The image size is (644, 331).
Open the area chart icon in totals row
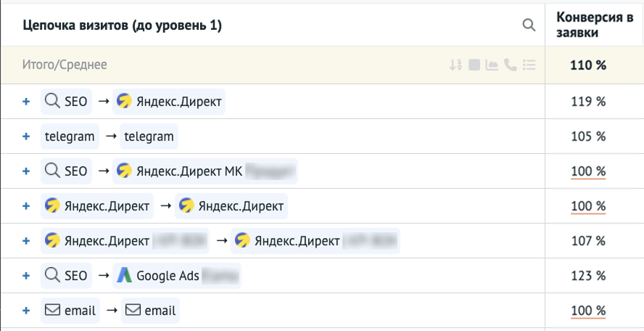[492, 65]
